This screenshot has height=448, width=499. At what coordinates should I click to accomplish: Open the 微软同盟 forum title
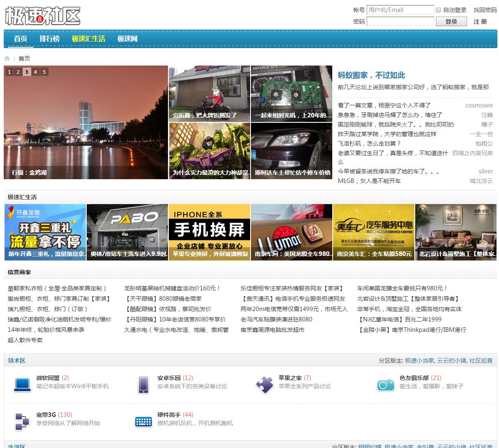[x=48, y=378]
